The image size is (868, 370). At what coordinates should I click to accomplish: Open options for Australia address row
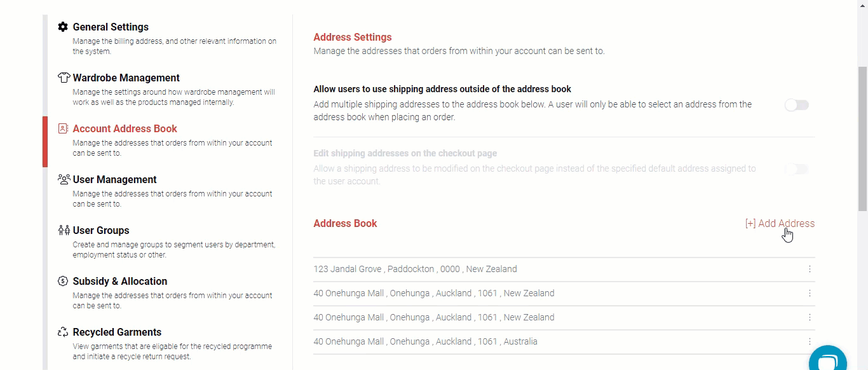810,341
